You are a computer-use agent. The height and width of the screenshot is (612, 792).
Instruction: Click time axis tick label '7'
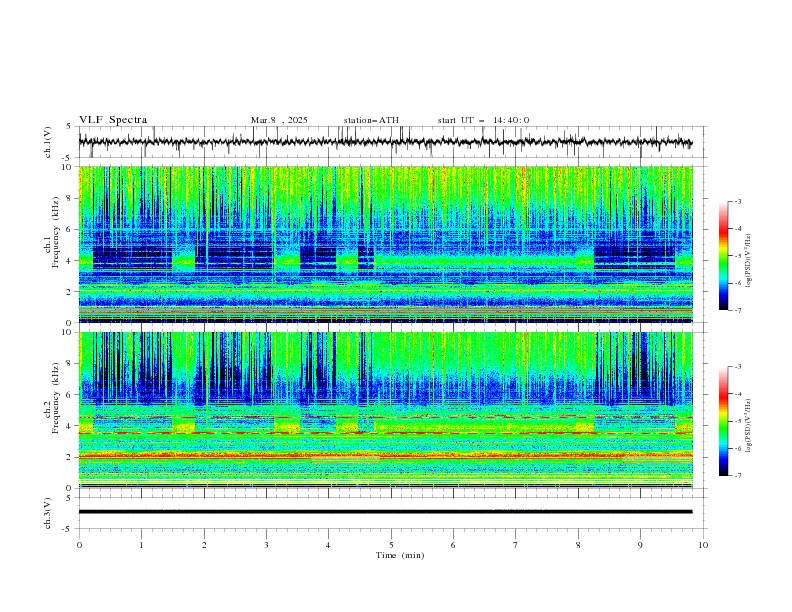tap(516, 545)
